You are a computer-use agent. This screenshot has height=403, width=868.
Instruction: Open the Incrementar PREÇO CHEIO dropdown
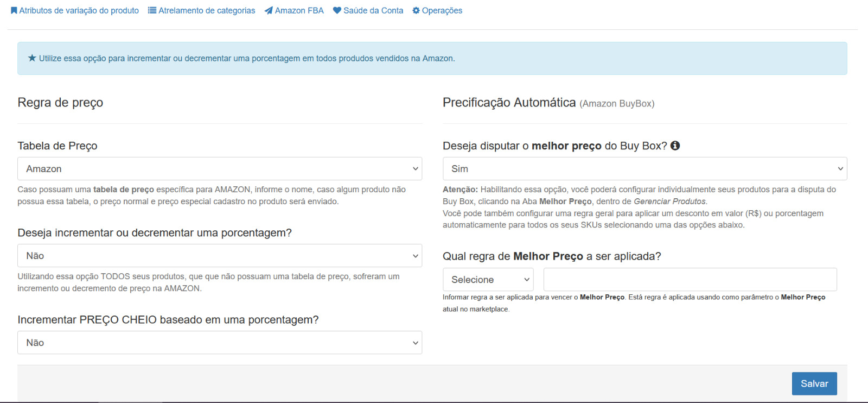click(x=220, y=343)
